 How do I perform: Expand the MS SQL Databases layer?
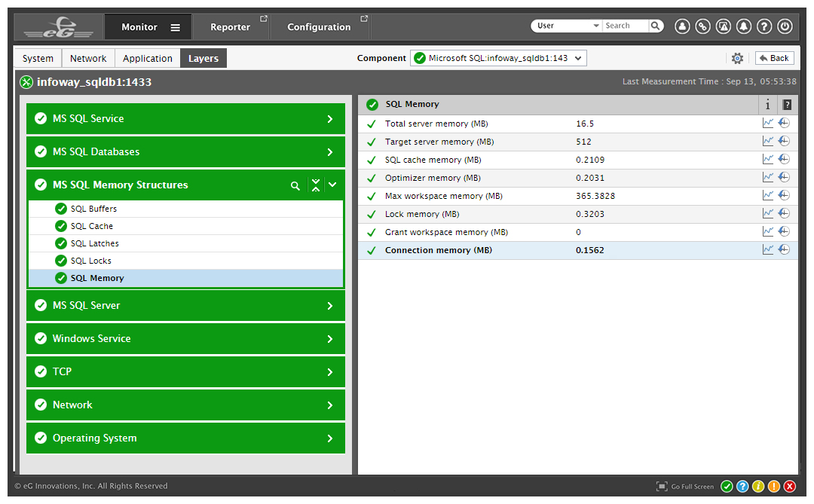coord(329,152)
